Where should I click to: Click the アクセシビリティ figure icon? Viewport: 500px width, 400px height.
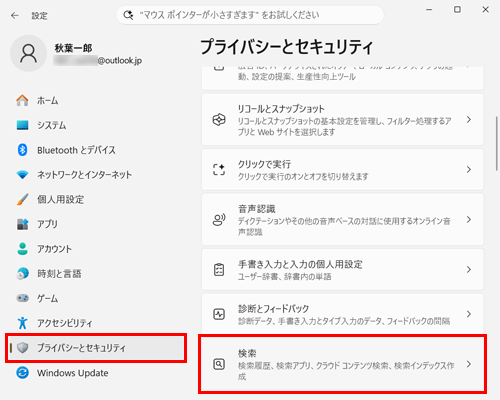click(22, 323)
